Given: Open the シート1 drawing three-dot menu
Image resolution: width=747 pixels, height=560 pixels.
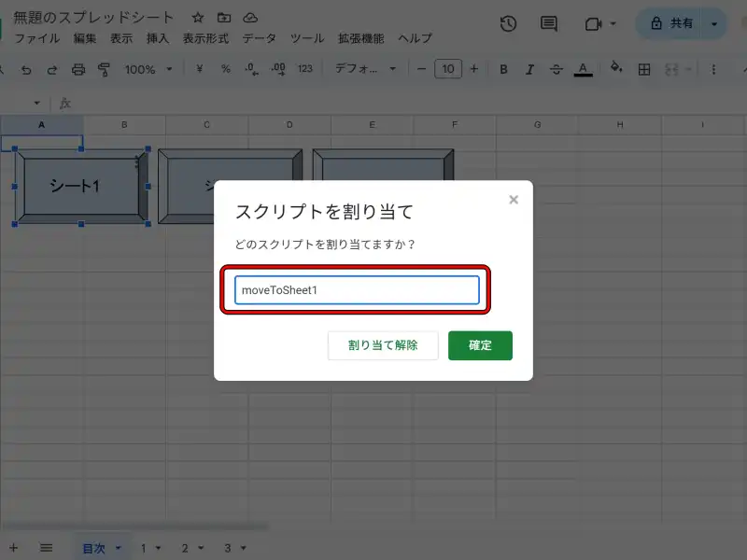Looking at the screenshot, I should (x=136, y=161).
